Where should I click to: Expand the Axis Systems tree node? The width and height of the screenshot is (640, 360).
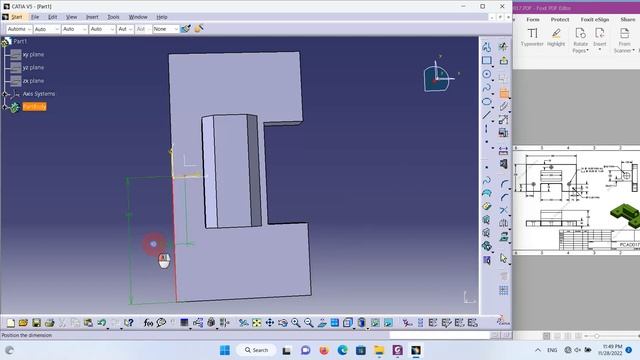[x=4, y=94]
